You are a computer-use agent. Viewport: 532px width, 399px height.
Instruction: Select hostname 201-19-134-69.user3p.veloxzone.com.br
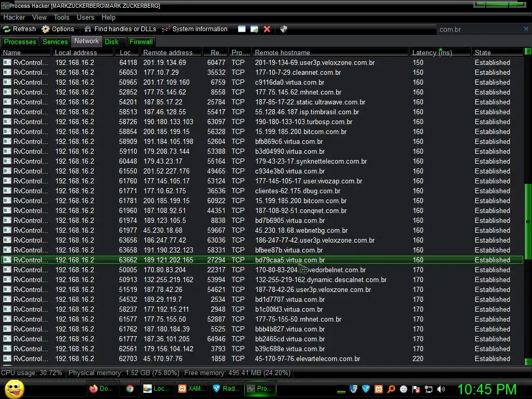[315, 62]
